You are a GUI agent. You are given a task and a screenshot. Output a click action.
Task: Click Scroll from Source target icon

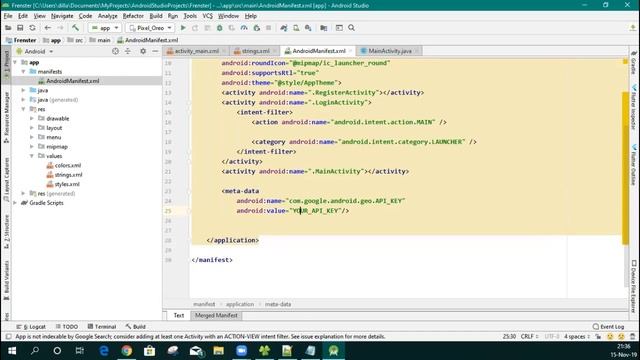pos(116,51)
